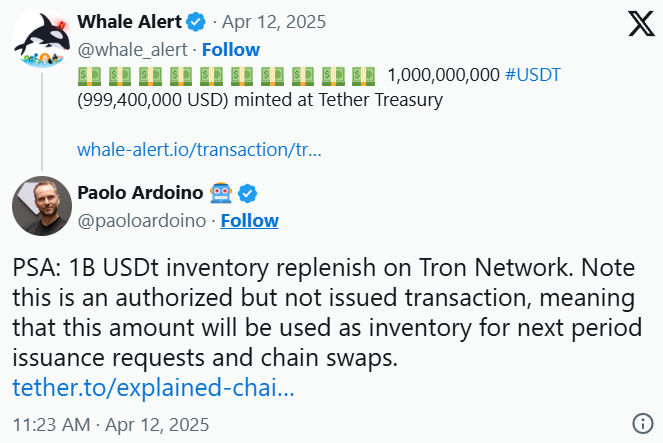This screenshot has height=443, width=663.
Task: Open the tether.to explained link
Action: pos(153,387)
